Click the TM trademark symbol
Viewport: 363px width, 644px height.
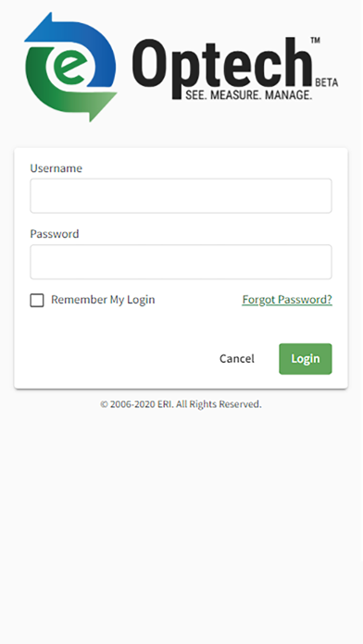point(316,41)
